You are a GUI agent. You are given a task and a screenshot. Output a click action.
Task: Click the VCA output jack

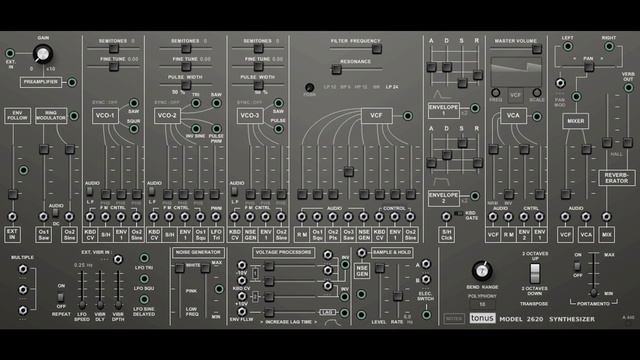coord(537,117)
